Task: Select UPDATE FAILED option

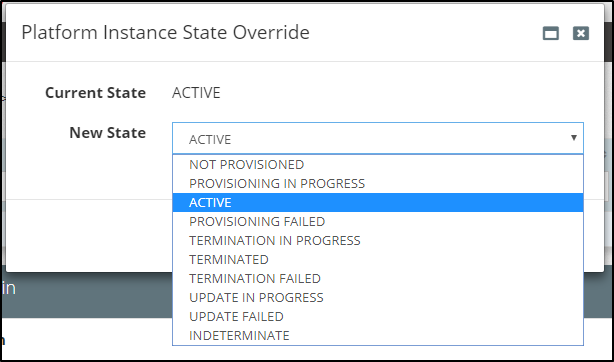Action: click(x=378, y=317)
